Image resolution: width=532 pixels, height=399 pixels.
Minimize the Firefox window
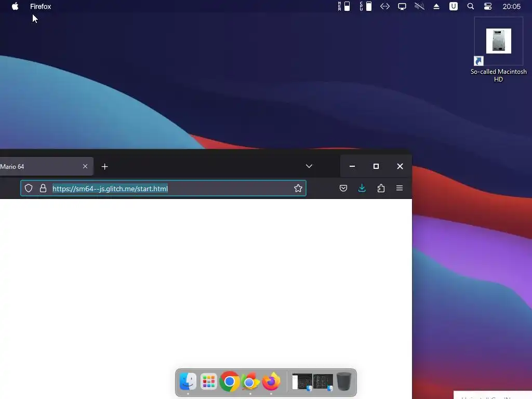[x=352, y=166]
